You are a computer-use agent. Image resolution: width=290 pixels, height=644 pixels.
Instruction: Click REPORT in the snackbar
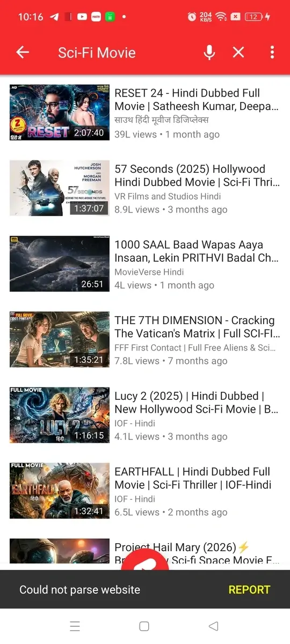[249, 589]
